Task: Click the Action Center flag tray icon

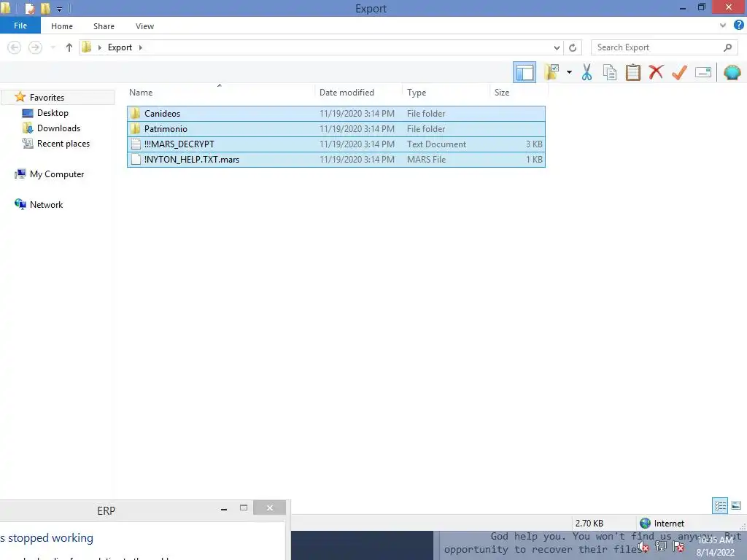Action: coord(678,547)
